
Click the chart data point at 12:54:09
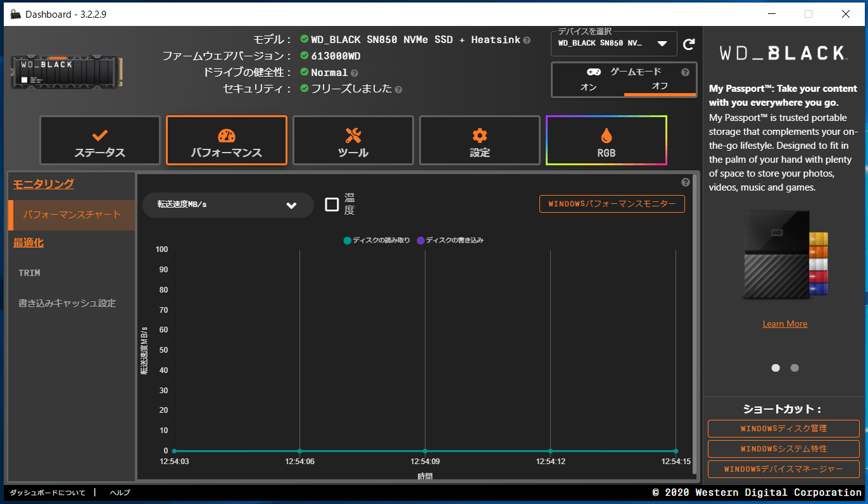tap(425, 451)
